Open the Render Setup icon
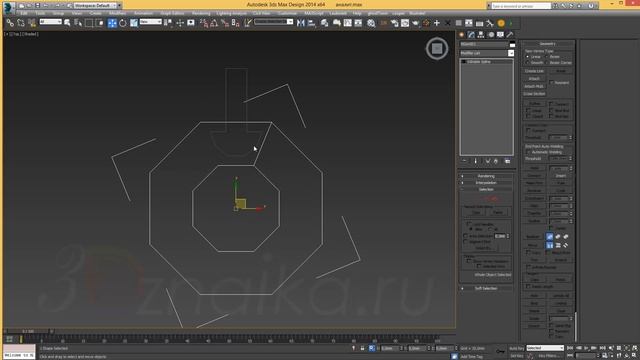640x360 pixels. (x=394, y=23)
